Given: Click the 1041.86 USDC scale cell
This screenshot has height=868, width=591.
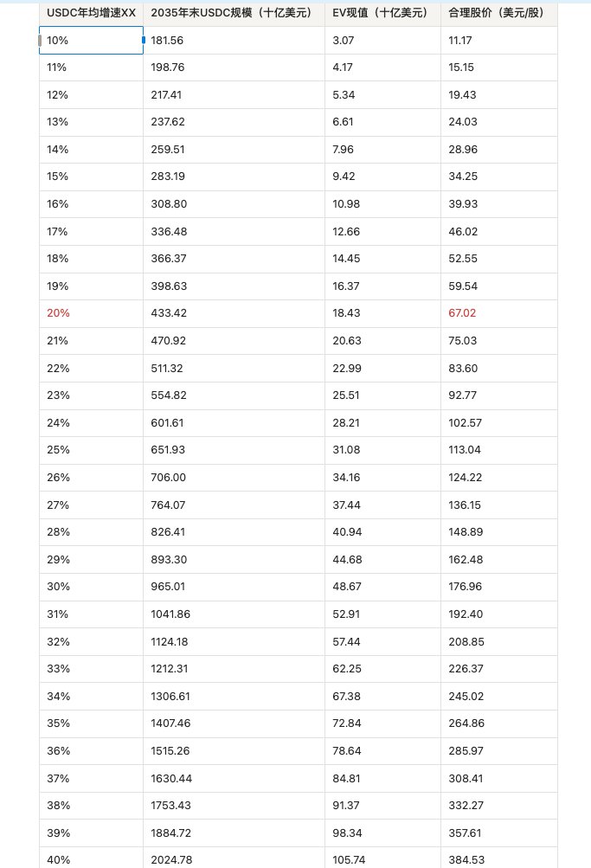Looking at the screenshot, I should (x=234, y=614).
